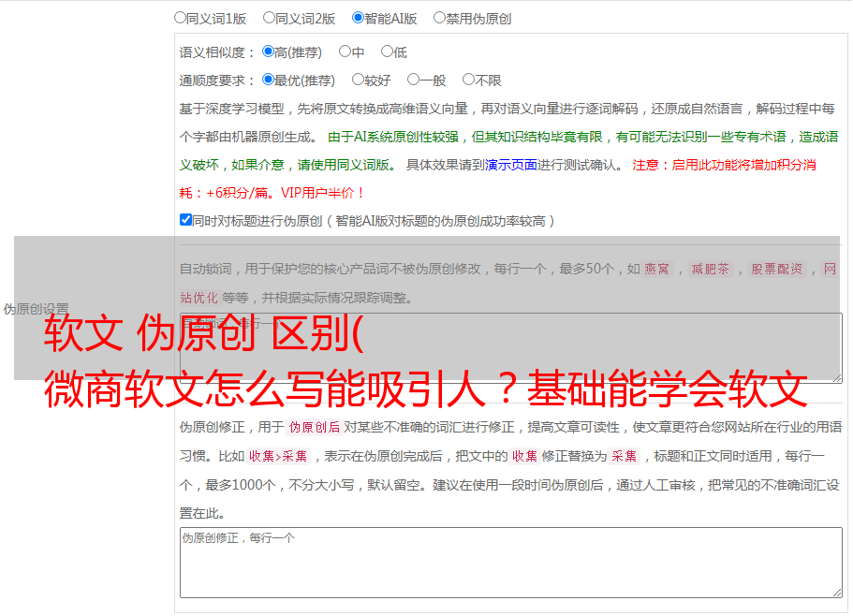Click the 伪原创后 highlighted tag
Viewport: 853px width, 616px height.
[314, 427]
